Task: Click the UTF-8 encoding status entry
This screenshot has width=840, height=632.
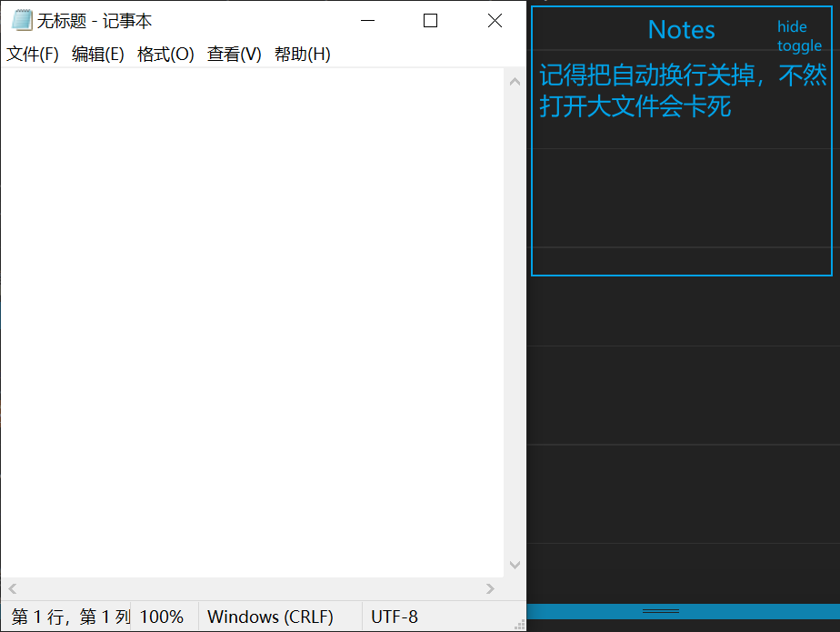Action: (x=395, y=617)
